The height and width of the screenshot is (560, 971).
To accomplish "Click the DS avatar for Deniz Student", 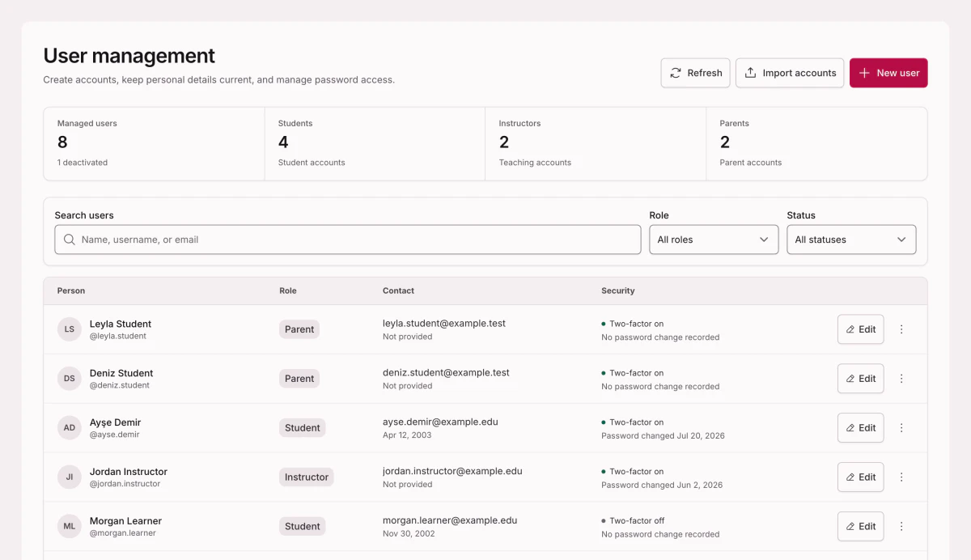I will pyautogui.click(x=70, y=379).
